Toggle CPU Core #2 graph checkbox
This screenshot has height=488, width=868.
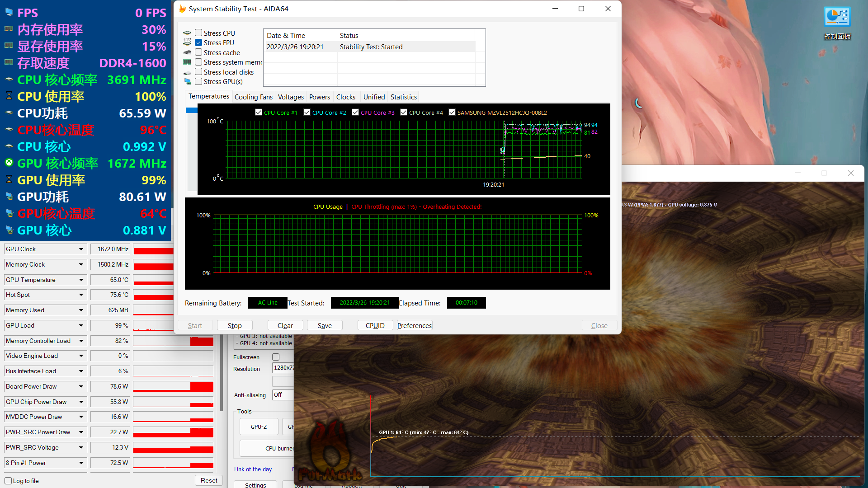point(307,112)
